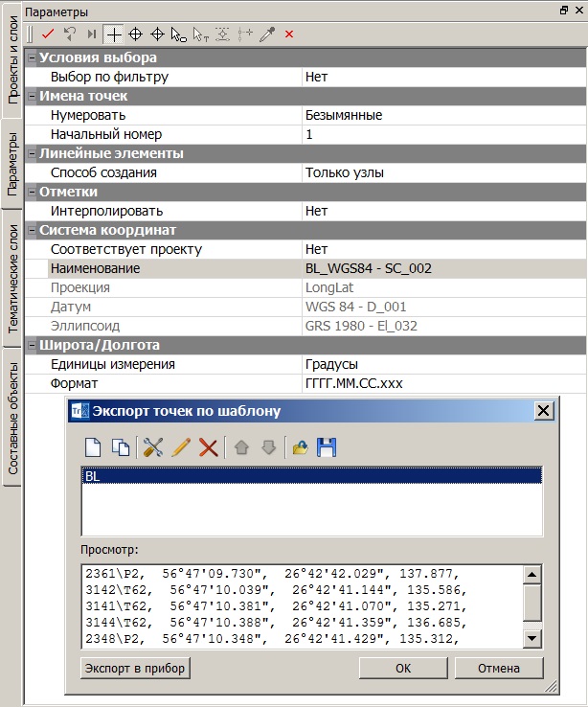The height and width of the screenshot is (707, 588).
Task: Click the eyedropper tool icon
Action: pos(269,34)
